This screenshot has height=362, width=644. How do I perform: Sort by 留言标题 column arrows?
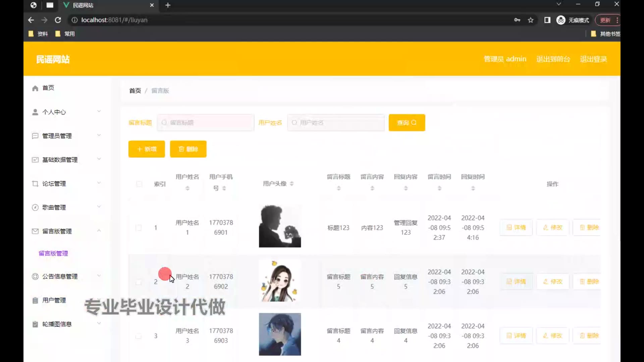point(339,188)
